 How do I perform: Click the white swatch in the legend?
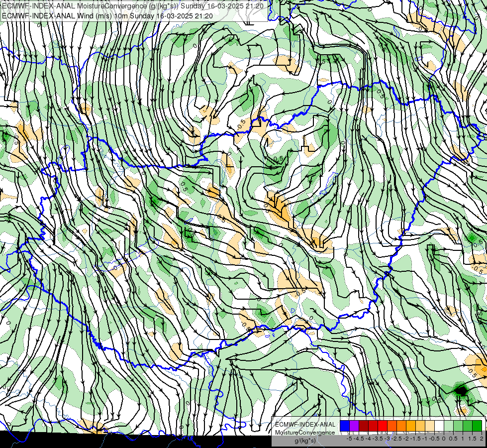(x=439, y=426)
